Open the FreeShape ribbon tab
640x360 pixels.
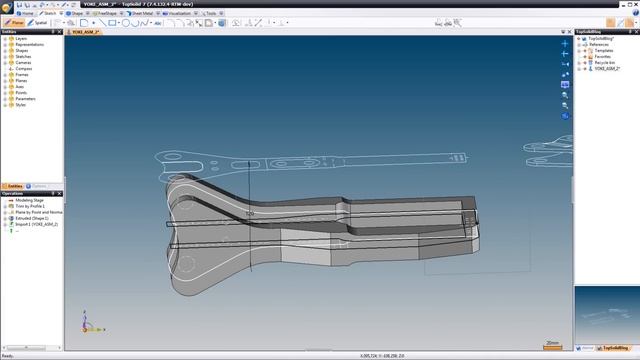tap(105, 13)
